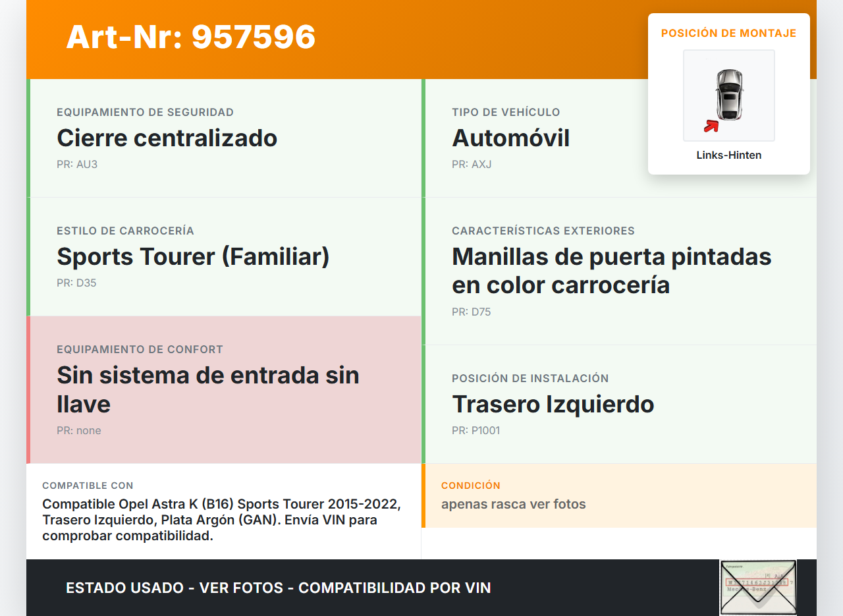Select Sin sistema de entrada sin llave
This screenshot has width=843, height=616.
tap(208, 389)
